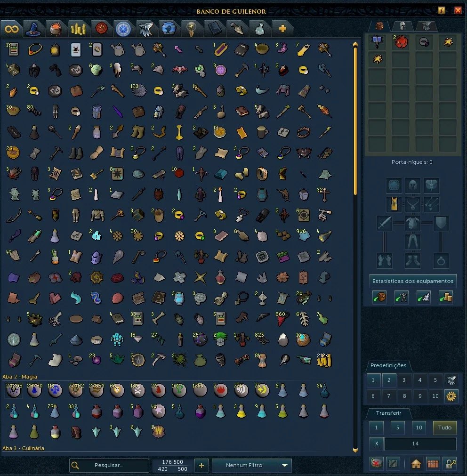The height and width of the screenshot is (476, 467).
Task: Deposit money pouch coins into bank
Action: pos(446,297)
